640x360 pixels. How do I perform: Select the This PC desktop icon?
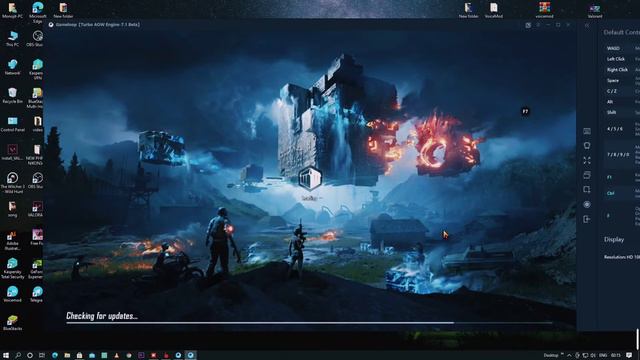[13, 39]
